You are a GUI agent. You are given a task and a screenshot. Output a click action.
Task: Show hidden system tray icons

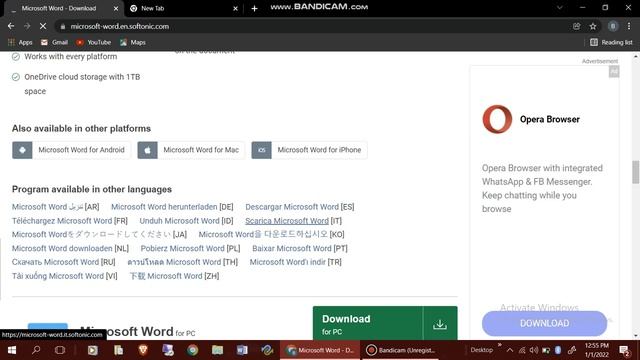click(510, 350)
